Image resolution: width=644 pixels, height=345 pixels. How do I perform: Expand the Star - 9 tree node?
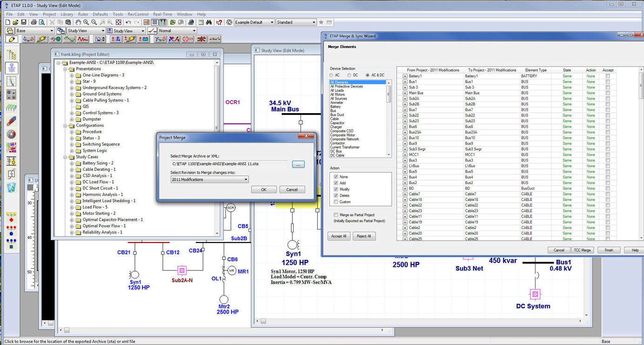72,81
